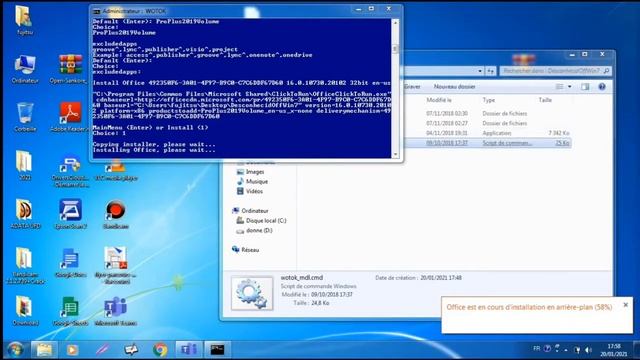Switch to Microsoft Teams in the taskbar

tap(189, 350)
